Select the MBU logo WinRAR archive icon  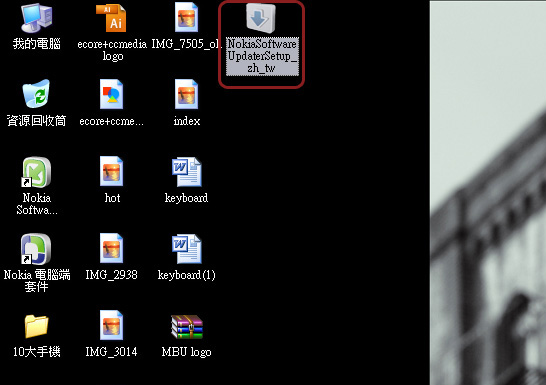(187, 327)
